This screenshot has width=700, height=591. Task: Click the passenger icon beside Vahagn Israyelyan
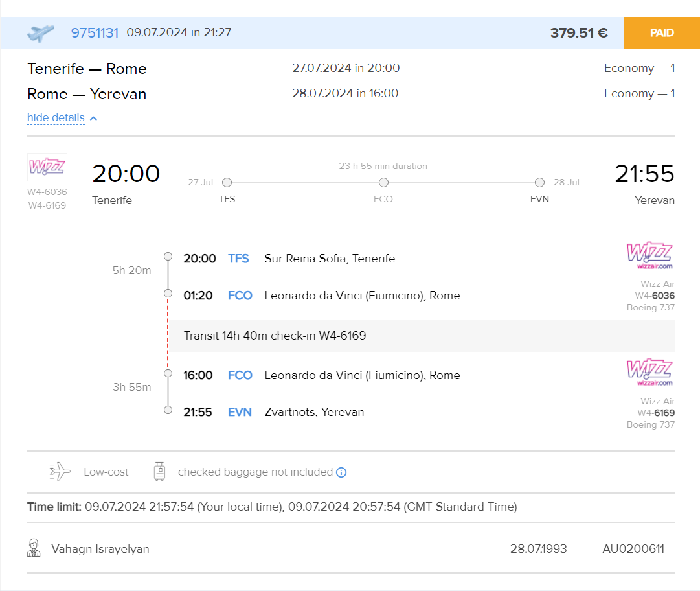coord(34,548)
